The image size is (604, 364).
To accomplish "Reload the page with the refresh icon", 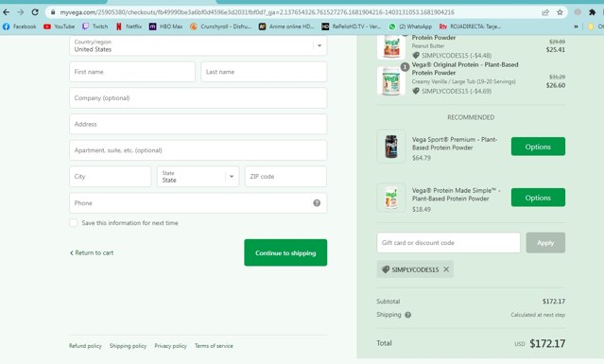I will tap(35, 12).
